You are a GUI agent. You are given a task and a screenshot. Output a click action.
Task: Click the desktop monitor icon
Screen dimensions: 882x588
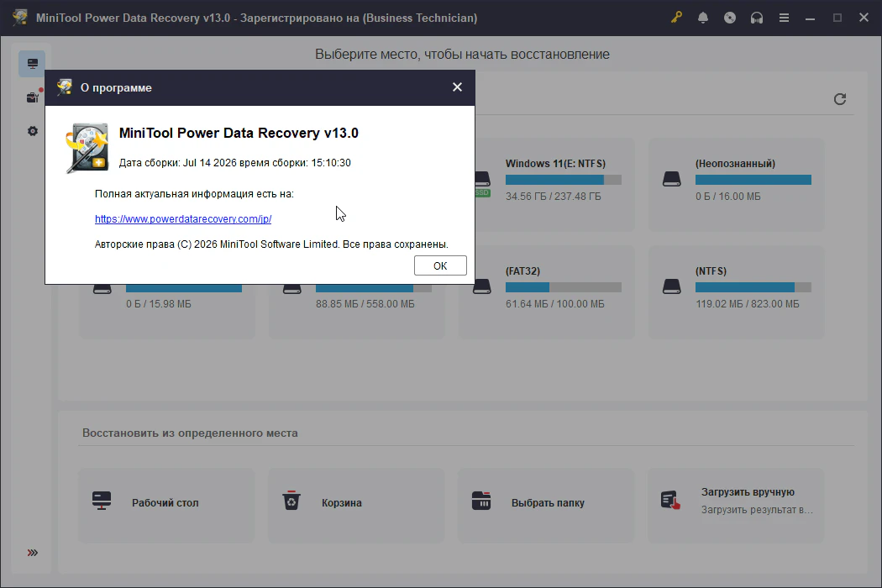tap(102, 501)
